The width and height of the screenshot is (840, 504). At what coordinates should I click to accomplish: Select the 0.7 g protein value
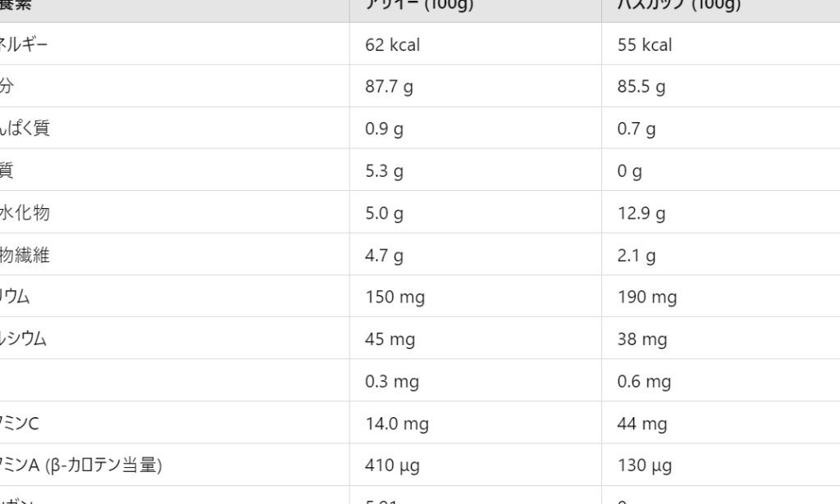point(637,129)
